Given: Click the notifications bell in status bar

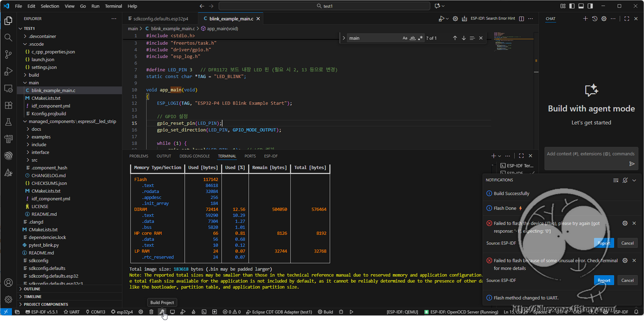Looking at the screenshot, I should coord(636,312).
